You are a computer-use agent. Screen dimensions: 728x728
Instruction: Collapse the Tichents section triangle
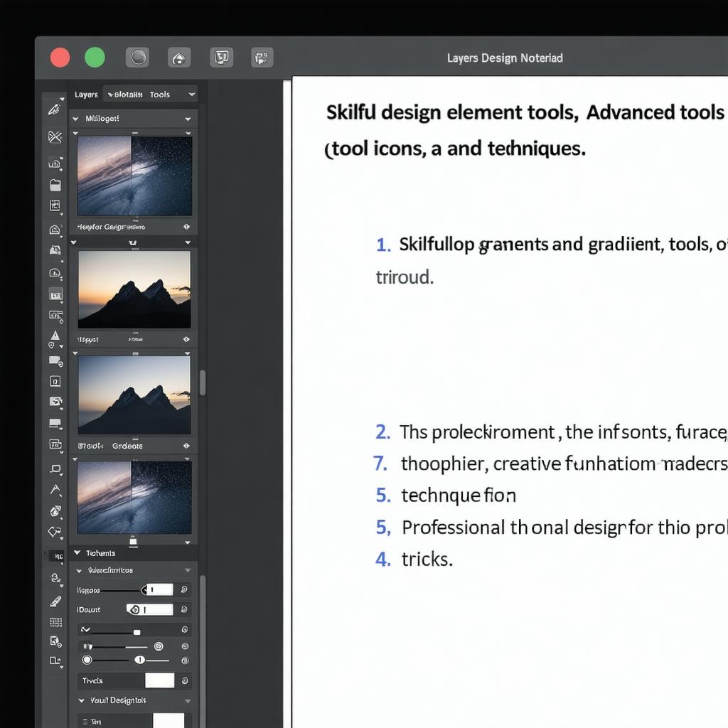(78, 553)
